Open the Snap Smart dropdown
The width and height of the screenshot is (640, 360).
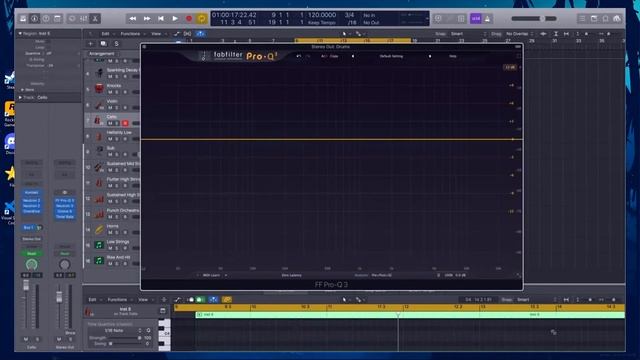(469, 34)
